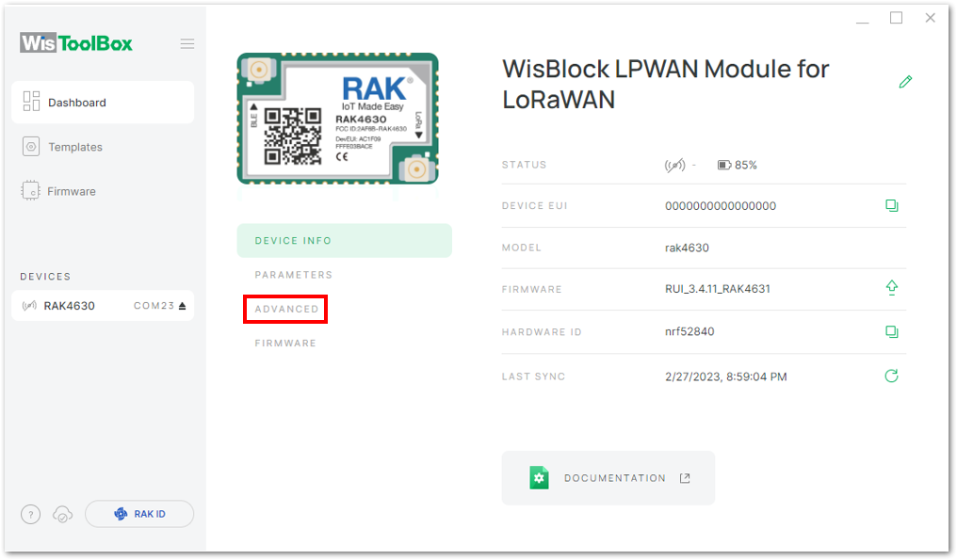Click the cloud sync status icon

tap(62, 514)
